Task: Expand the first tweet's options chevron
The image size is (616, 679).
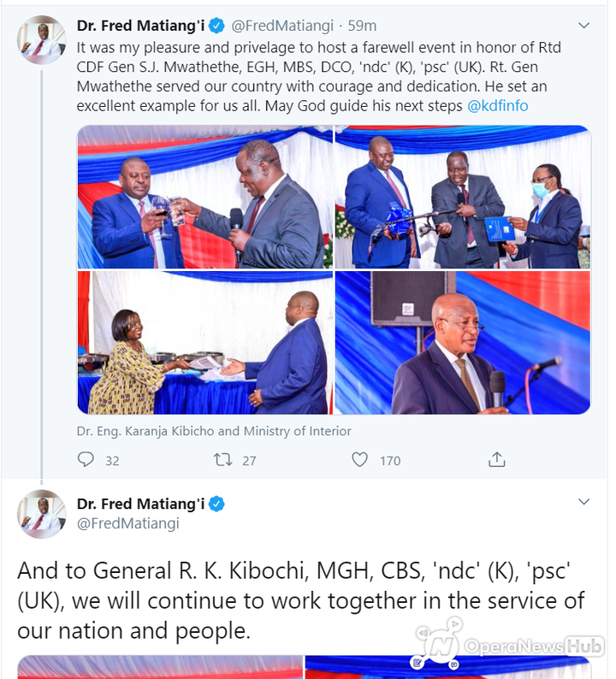Action: pos(584,26)
